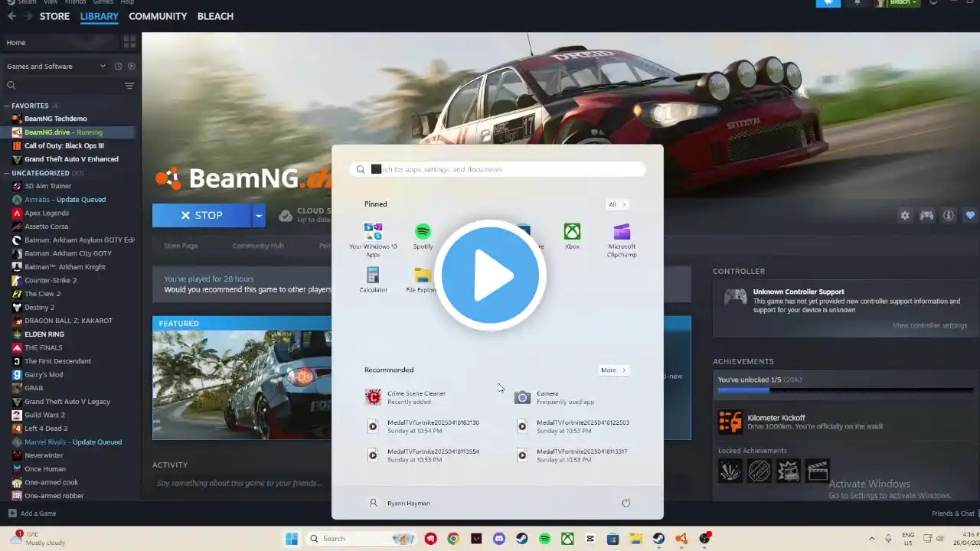
Task: Open Discord from the taskbar
Action: [x=499, y=539]
